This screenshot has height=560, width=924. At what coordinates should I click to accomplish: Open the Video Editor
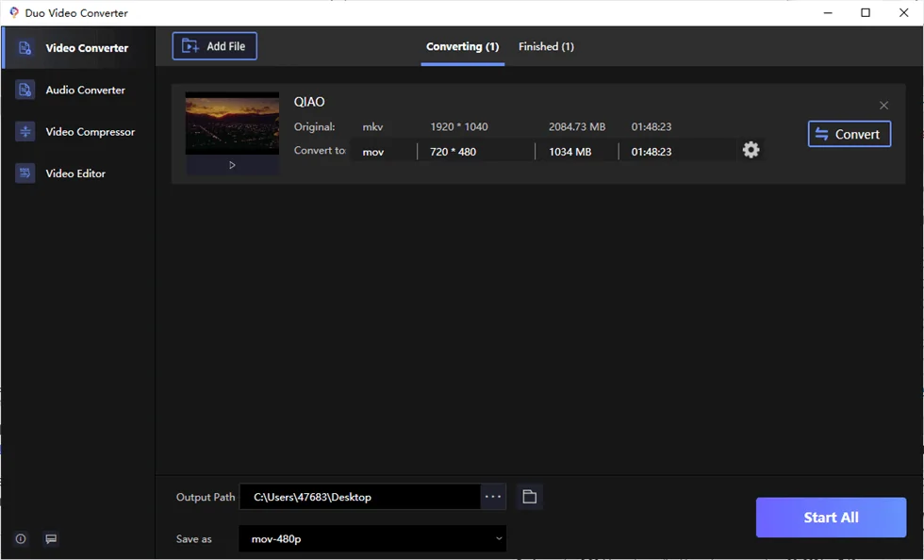(x=74, y=173)
